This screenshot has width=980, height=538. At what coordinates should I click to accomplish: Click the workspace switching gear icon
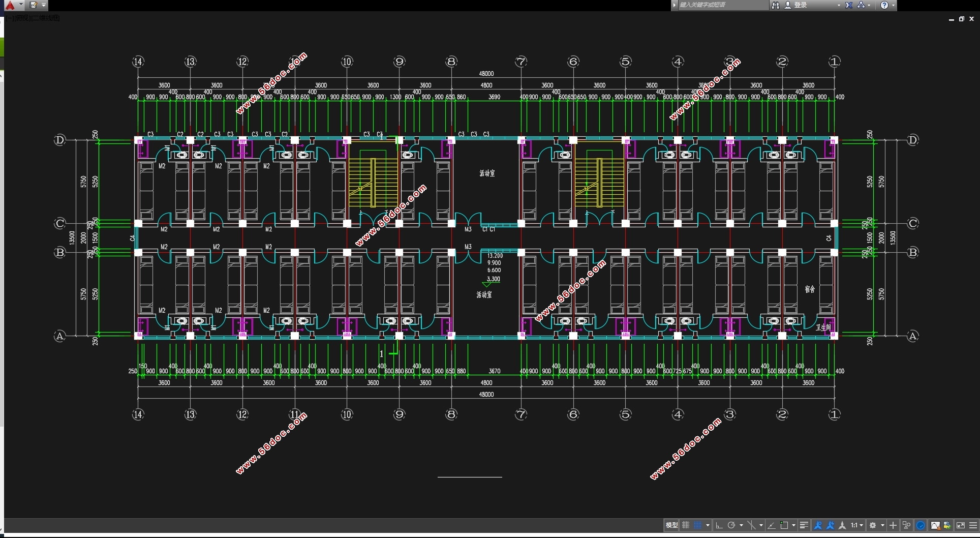[x=873, y=525]
